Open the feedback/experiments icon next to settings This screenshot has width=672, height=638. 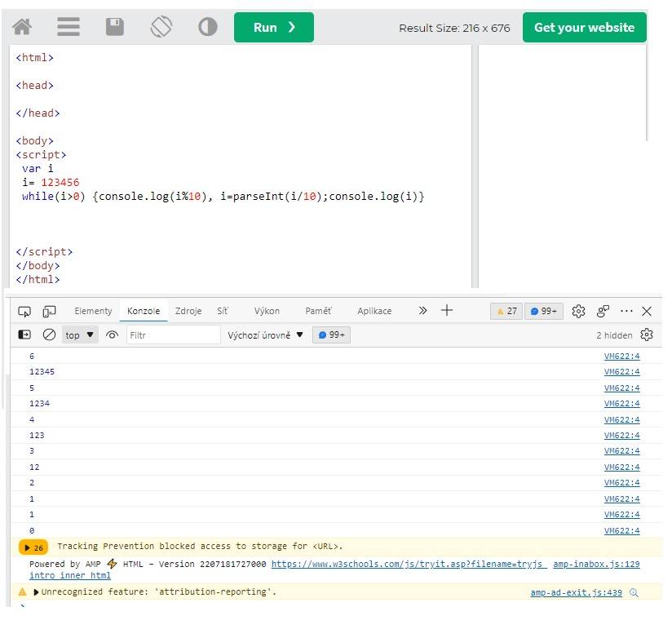pos(603,312)
